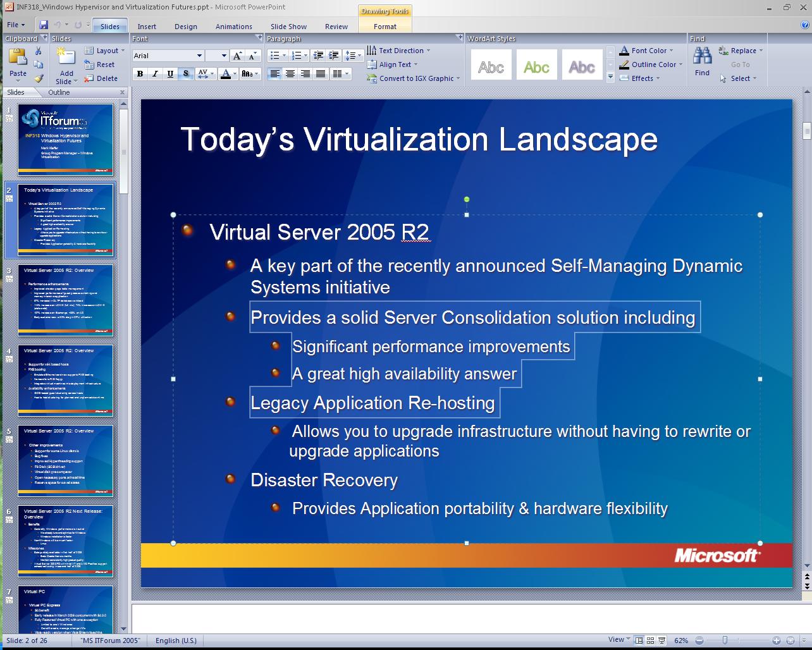The width and height of the screenshot is (812, 650).
Task: Click the zoom slider handle
Action: pyautogui.click(x=725, y=641)
